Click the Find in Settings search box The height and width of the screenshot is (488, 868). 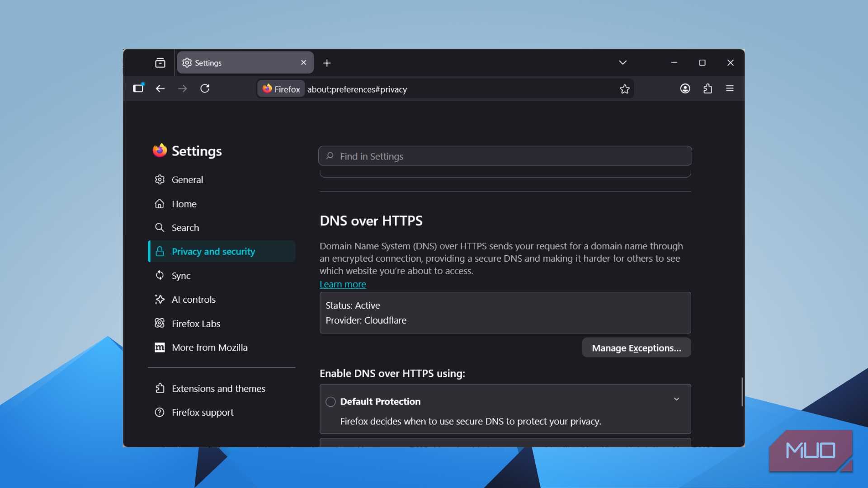[x=505, y=156]
